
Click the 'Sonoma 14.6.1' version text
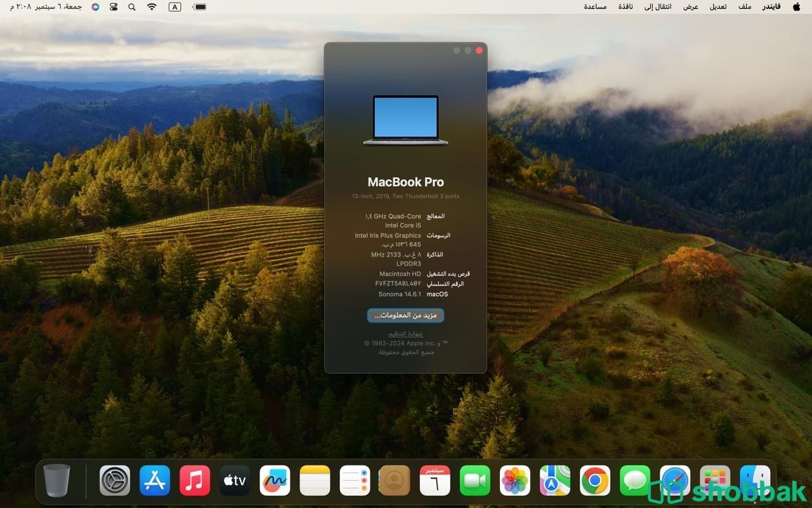tap(400, 294)
